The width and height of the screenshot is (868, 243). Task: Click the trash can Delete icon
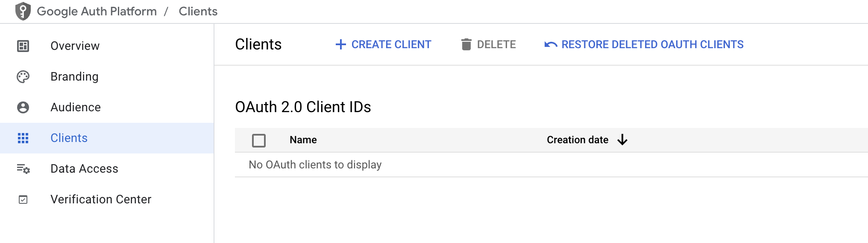point(466,44)
